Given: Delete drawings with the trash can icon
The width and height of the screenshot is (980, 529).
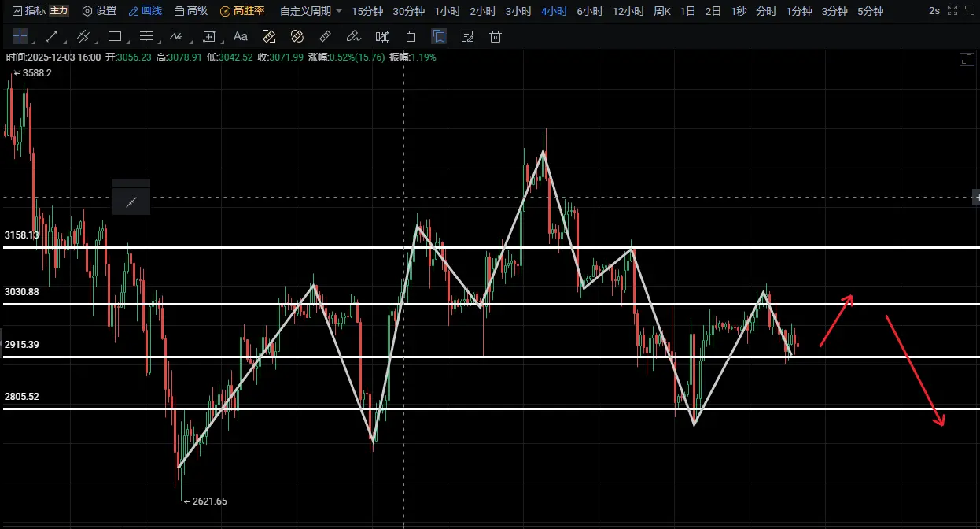Looking at the screenshot, I should pos(496,36).
